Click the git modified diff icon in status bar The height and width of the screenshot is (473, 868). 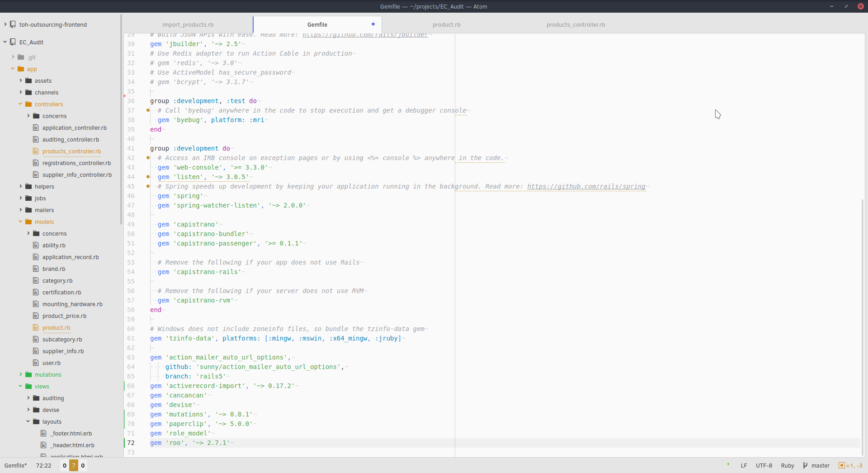pyautogui.click(x=841, y=465)
